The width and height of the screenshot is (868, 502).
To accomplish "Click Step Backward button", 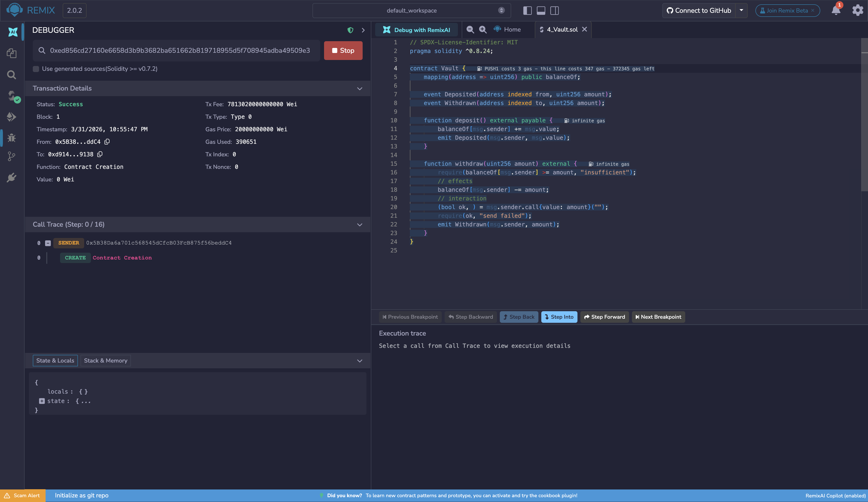I will tap(470, 317).
